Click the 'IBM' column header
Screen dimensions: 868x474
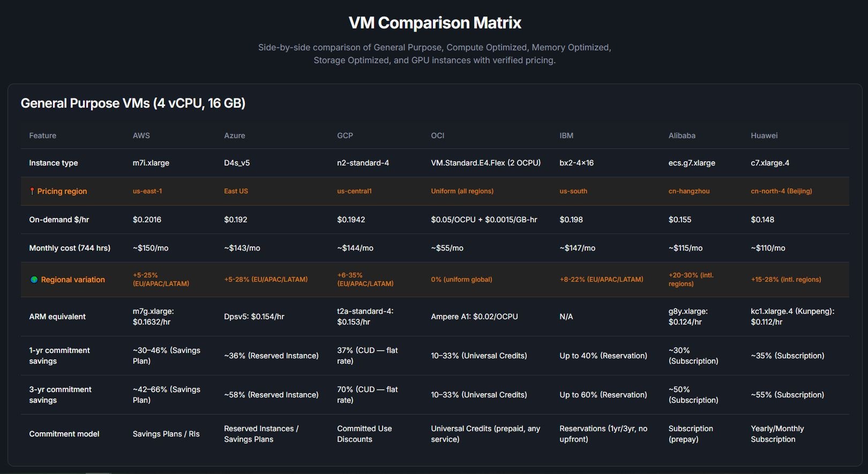coord(566,136)
